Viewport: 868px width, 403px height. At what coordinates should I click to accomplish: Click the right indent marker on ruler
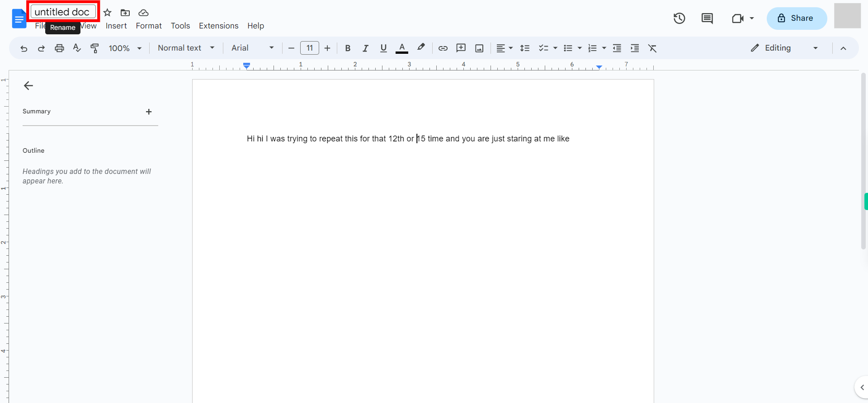point(599,67)
